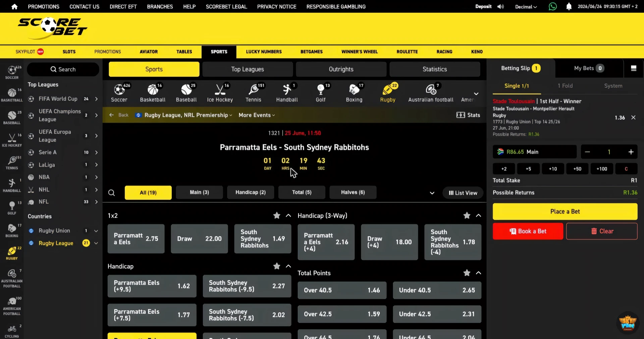Screen dimensions: 644x339
Task: Go back using the Back arrow
Action: 119,115
